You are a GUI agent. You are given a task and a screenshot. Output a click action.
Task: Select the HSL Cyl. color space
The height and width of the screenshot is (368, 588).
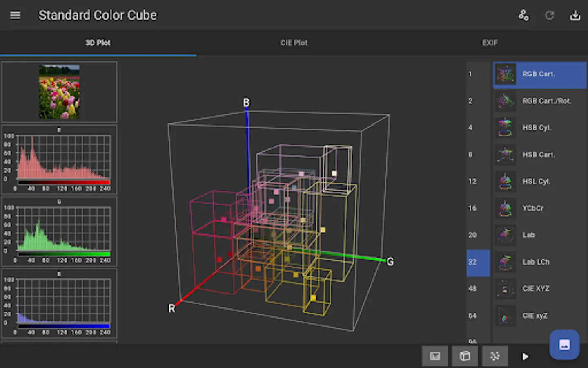(x=540, y=181)
